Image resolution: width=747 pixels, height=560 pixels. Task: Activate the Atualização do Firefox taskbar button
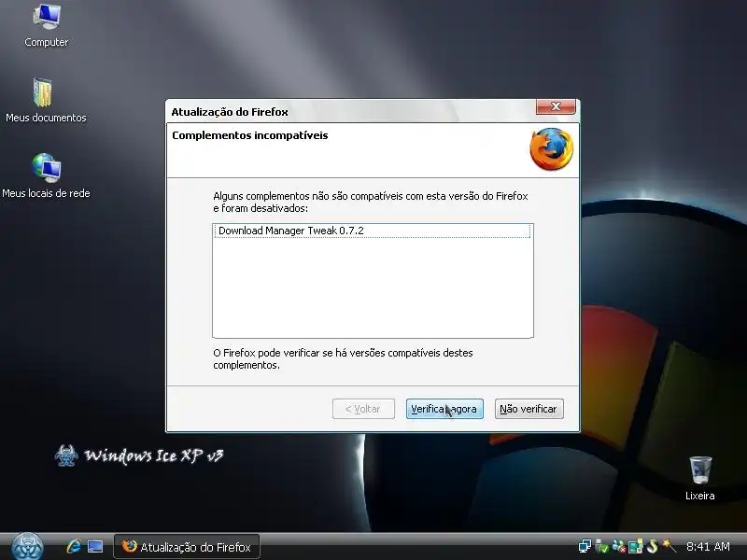point(187,547)
